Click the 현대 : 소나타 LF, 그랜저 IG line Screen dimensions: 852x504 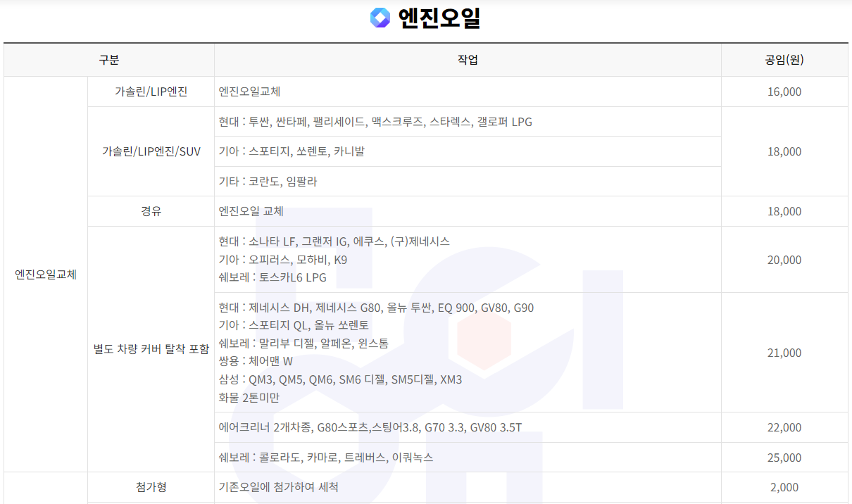click(x=334, y=241)
